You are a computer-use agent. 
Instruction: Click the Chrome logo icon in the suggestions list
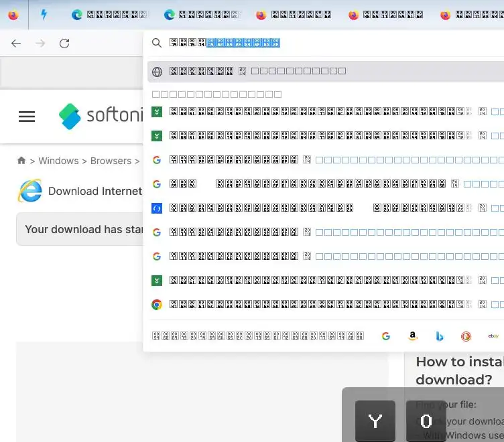coord(157,305)
